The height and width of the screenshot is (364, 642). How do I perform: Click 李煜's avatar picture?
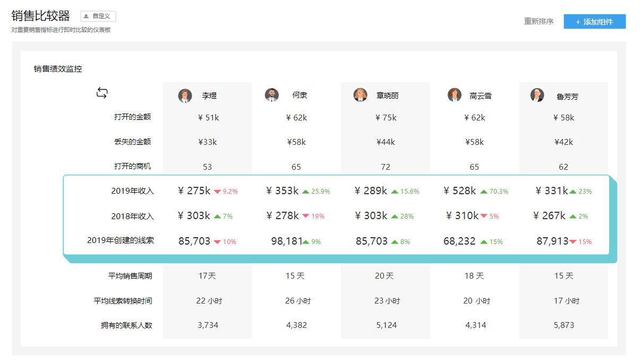185,96
